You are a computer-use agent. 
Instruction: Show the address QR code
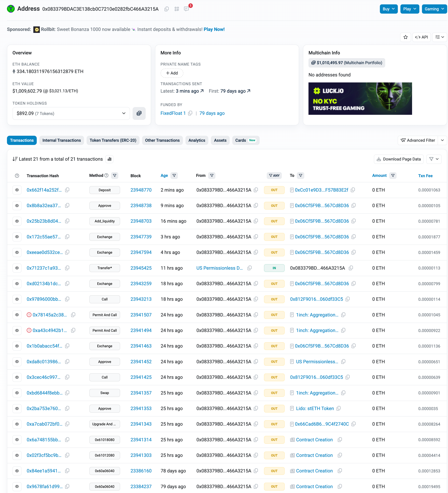pyautogui.click(x=177, y=9)
